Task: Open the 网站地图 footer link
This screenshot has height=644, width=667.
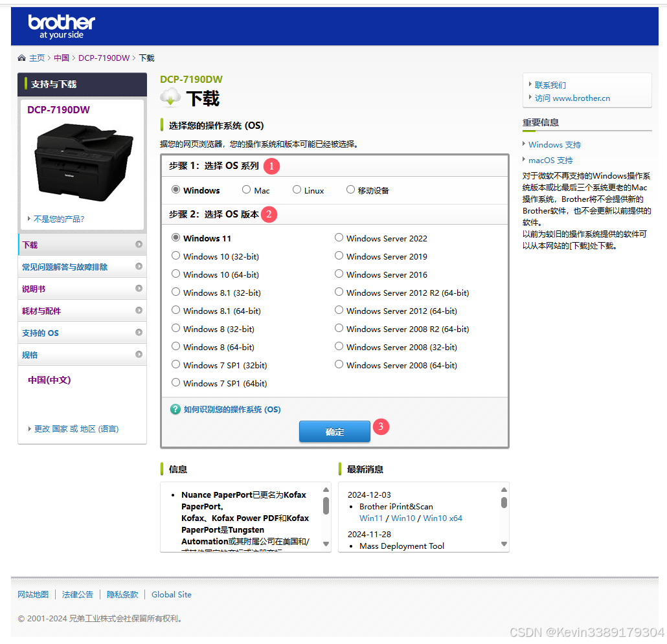Action: pyautogui.click(x=33, y=594)
